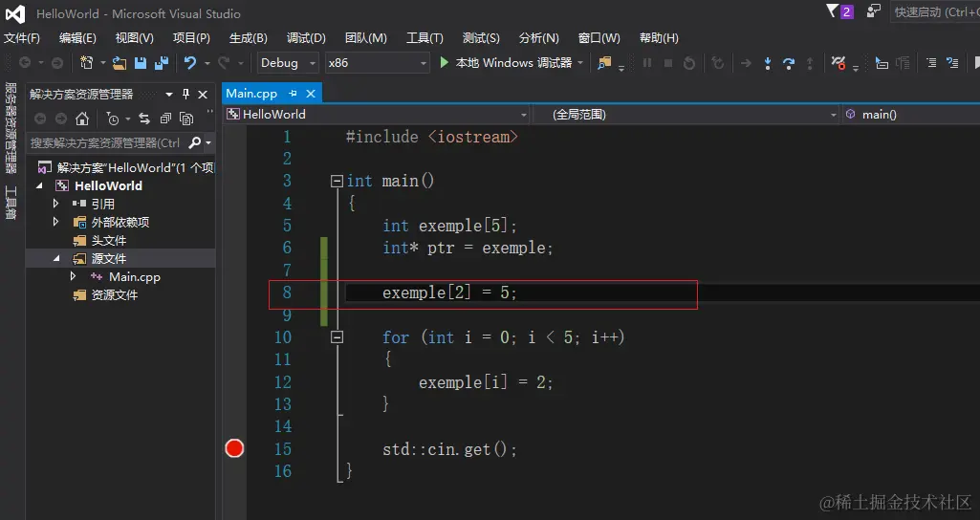Screen dimensions: 980x520
Task: Click the Home icon in Solution Explorer
Action: (82, 119)
